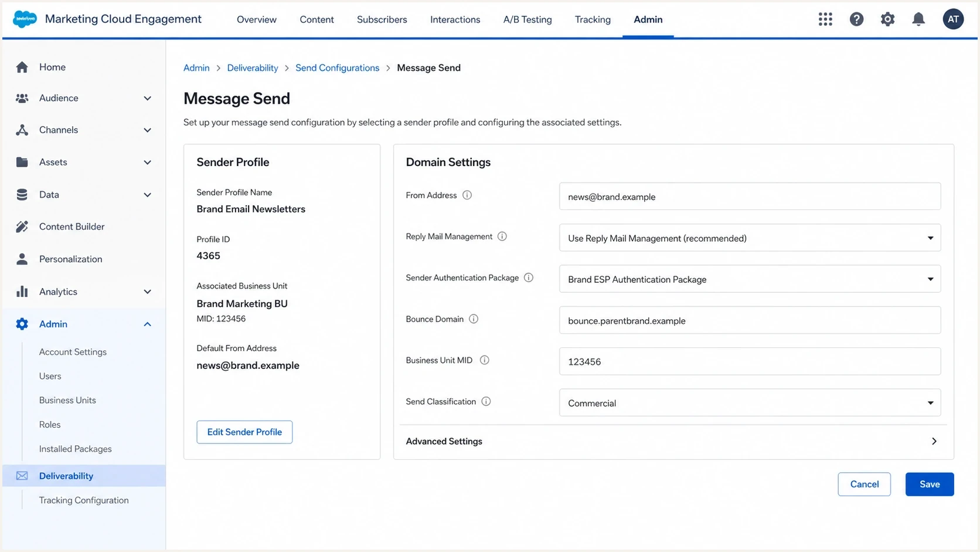Viewport: 980px width, 552px height.
Task: Click the Cancel button
Action: (864, 484)
